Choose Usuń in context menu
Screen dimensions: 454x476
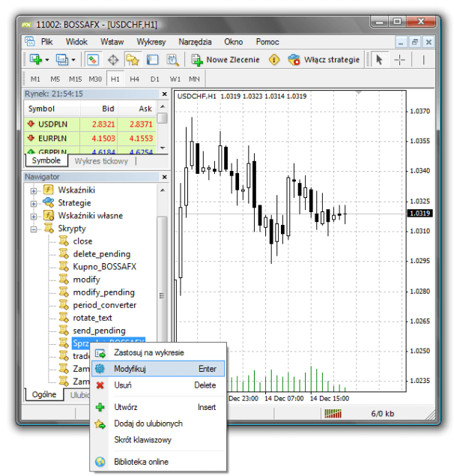pyautogui.click(x=158, y=385)
